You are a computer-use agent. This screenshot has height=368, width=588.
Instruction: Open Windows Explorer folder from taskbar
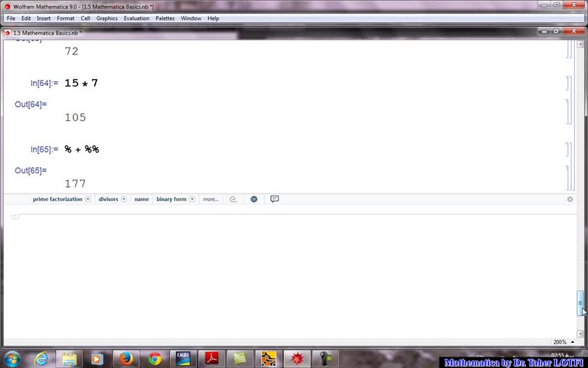pyautogui.click(x=70, y=359)
